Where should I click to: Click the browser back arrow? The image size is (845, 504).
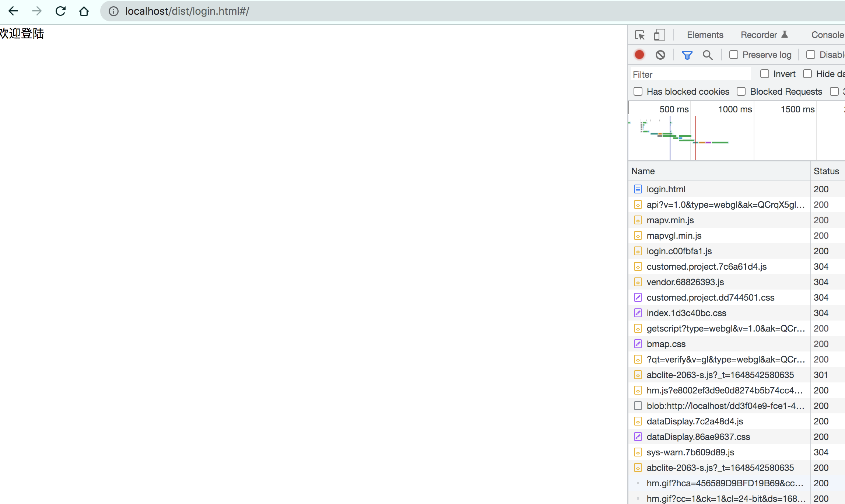click(13, 11)
